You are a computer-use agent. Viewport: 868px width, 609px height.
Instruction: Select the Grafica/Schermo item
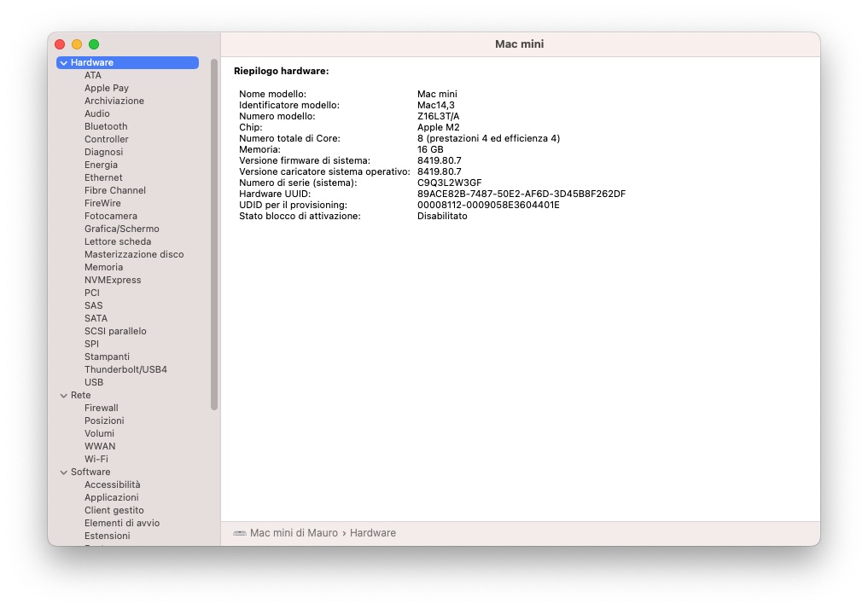click(x=121, y=229)
